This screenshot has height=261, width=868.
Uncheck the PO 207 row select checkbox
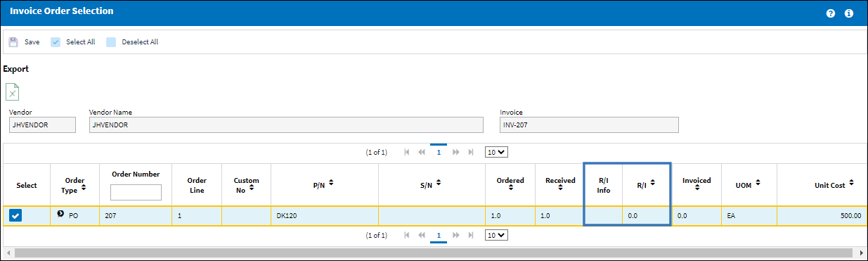click(x=15, y=216)
